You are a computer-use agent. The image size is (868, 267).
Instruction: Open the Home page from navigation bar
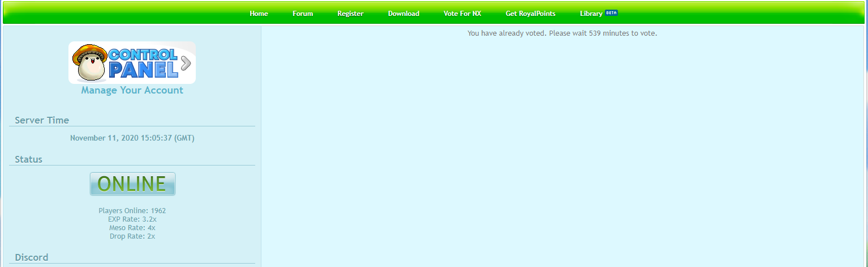(259, 14)
